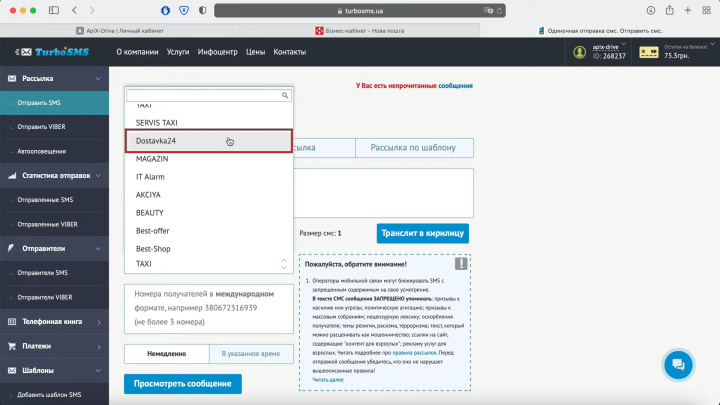Toggle the TAXI sender select arrows
This screenshot has height=405, width=720.
click(x=284, y=264)
